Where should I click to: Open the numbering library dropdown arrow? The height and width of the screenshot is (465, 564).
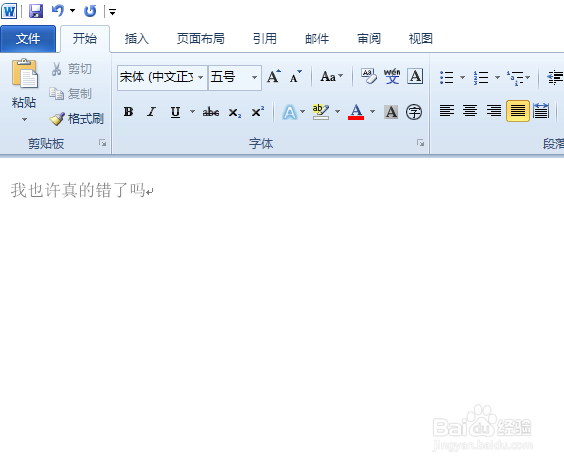coord(497,77)
